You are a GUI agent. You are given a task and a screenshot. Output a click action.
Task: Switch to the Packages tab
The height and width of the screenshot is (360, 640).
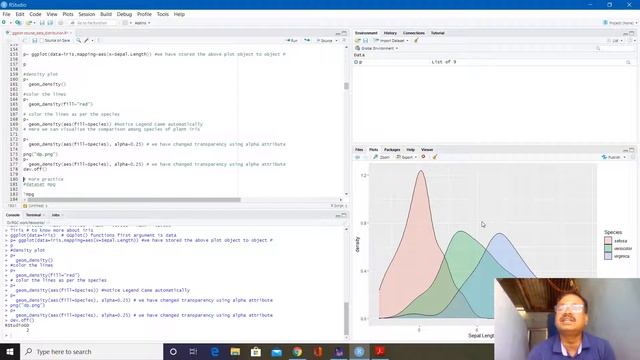pos(392,150)
